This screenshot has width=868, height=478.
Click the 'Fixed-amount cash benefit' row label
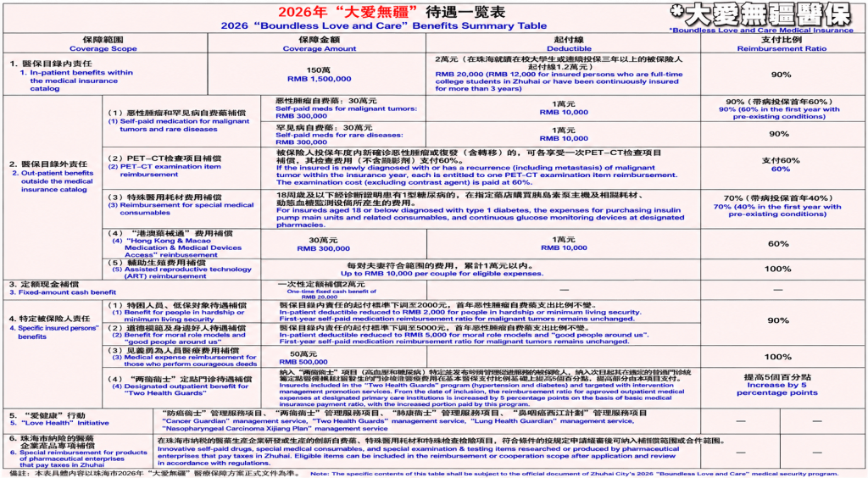(x=62, y=287)
